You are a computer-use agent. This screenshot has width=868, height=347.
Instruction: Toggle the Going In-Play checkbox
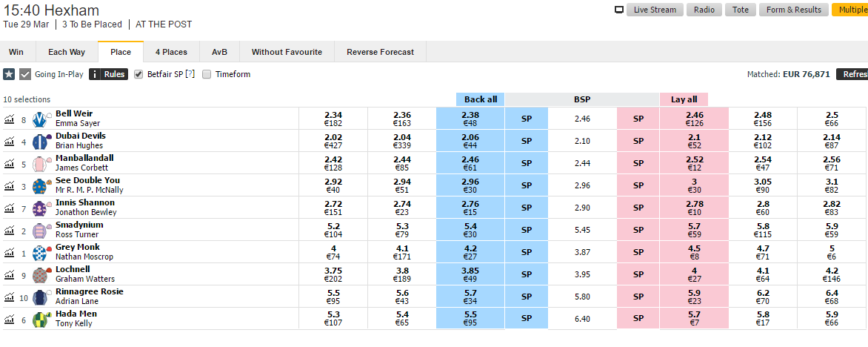point(25,74)
